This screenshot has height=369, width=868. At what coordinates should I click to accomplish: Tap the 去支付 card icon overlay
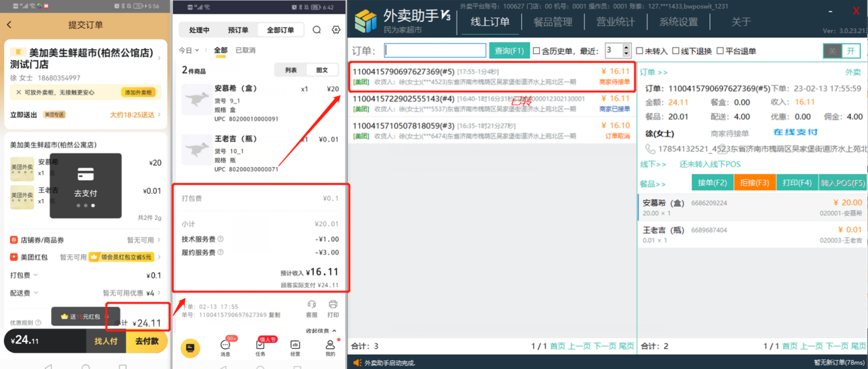click(x=85, y=175)
